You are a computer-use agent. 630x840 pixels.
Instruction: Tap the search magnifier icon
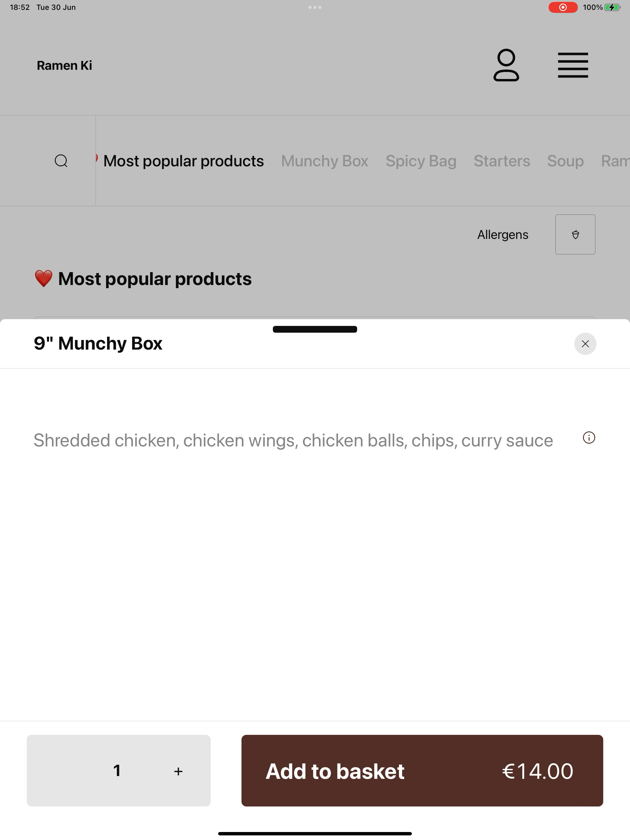(61, 160)
